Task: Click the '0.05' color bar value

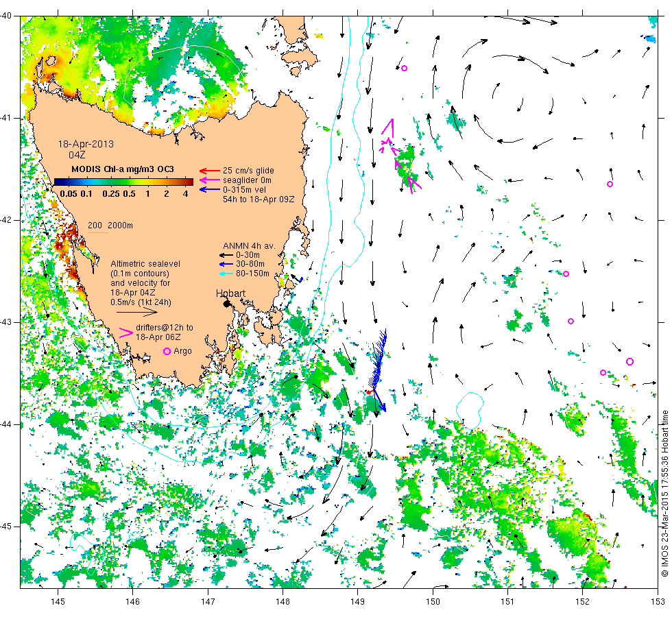Action: (69, 193)
